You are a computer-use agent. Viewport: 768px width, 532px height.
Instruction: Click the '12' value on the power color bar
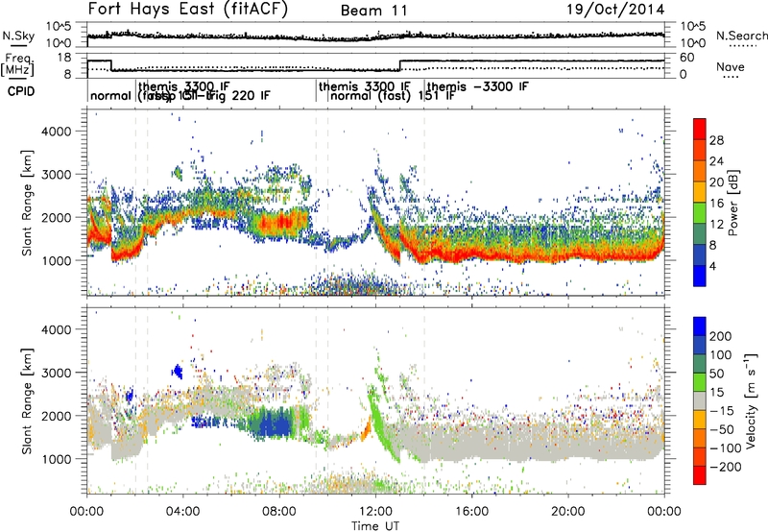(716, 225)
